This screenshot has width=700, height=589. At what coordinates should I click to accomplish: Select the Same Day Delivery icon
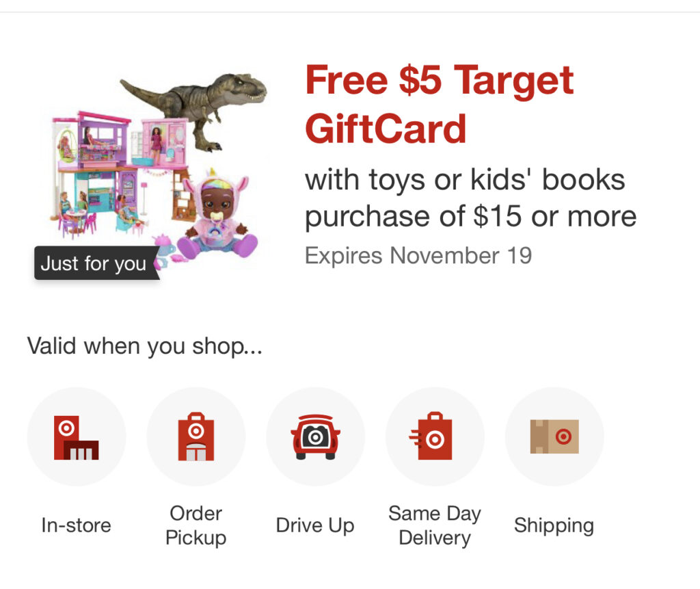435,436
